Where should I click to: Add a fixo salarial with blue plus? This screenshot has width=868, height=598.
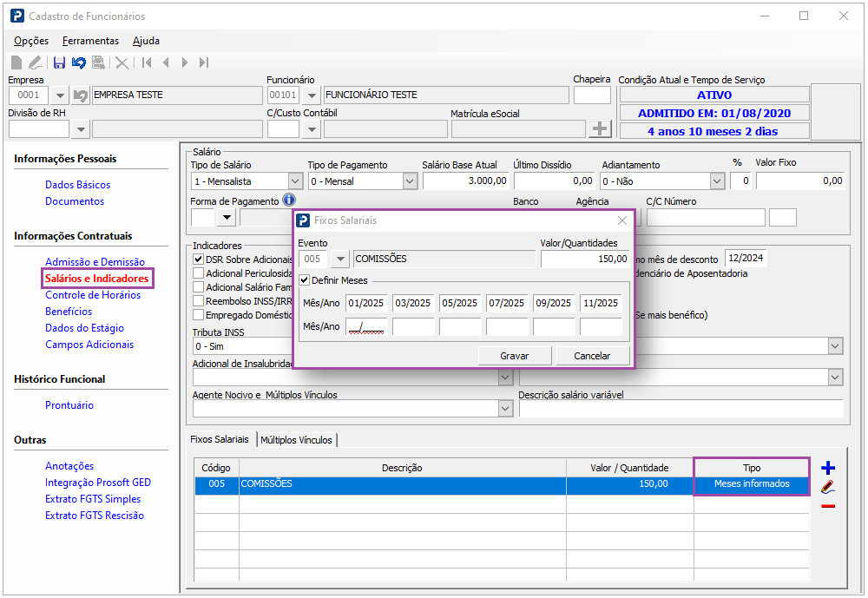827,468
